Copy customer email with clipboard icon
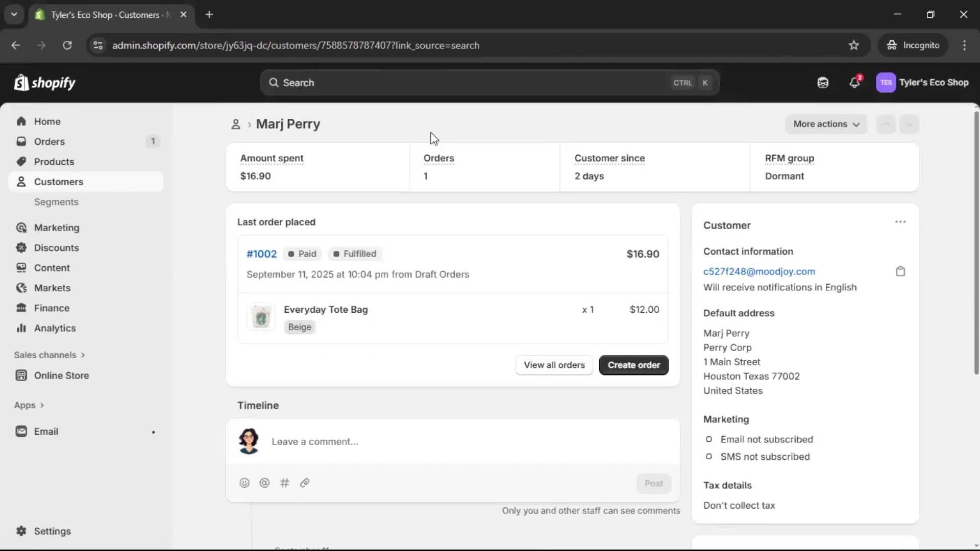The height and width of the screenshot is (551, 980). coord(900,271)
